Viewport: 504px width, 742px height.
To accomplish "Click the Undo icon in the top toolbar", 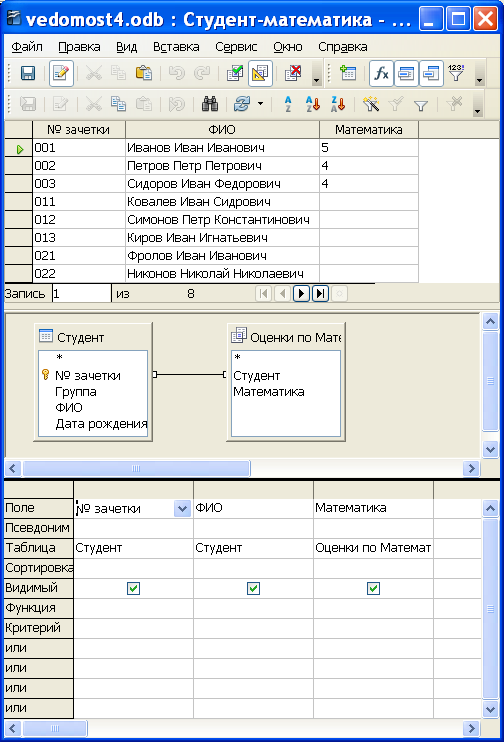I will click(x=177, y=73).
